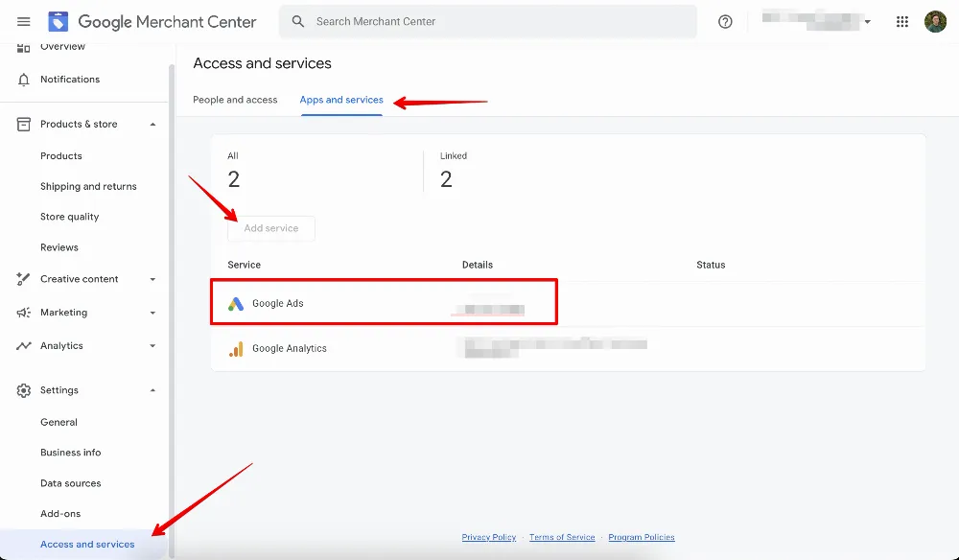
Task: Go to Products page
Action: pos(61,156)
